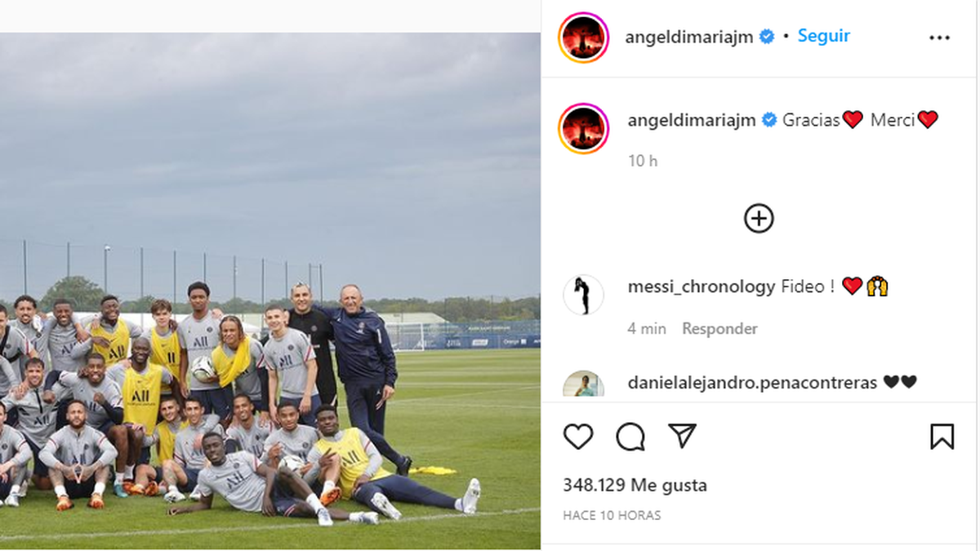Open angeldimariajm avatar beside the caption

pos(583,129)
